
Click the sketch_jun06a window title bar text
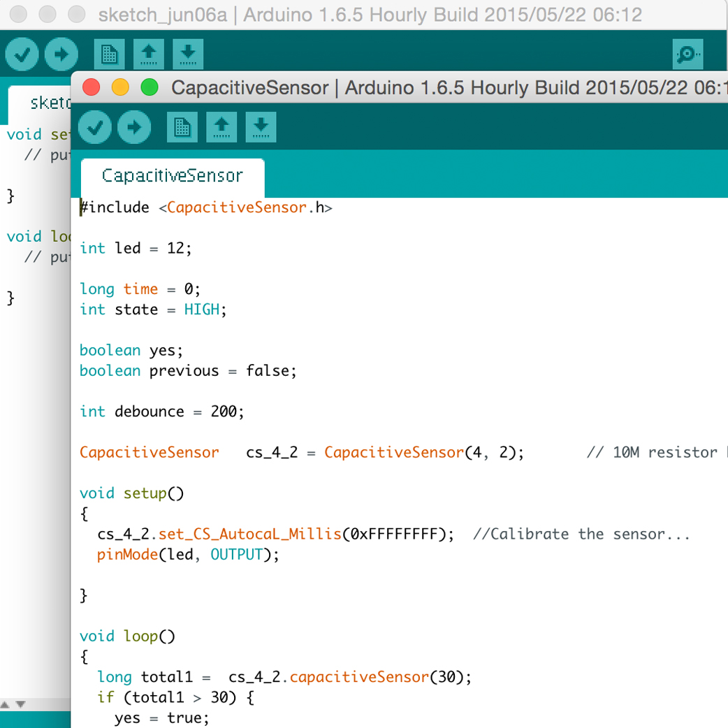[x=370, y=15]
